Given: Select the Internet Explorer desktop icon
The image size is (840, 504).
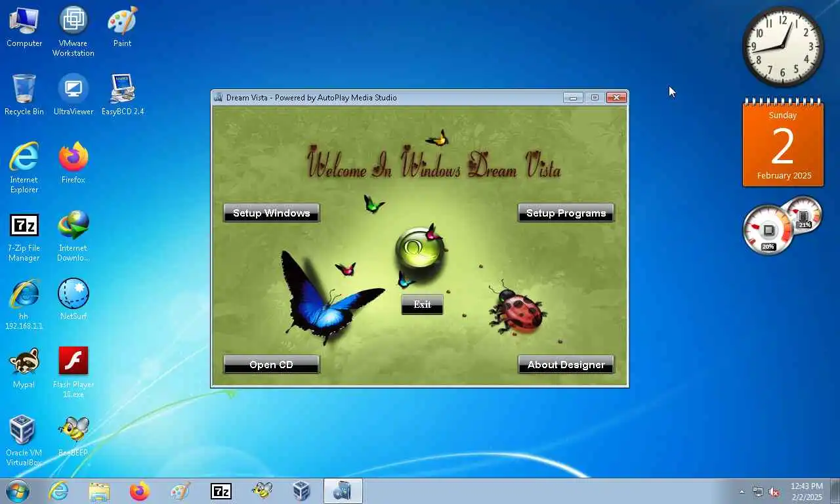Looking at the screenshot, I should (24, 167).
